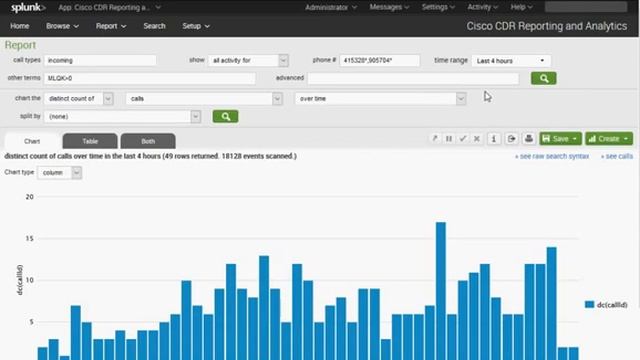Expand the App Cisco CDR Reporting menu

pos(109,7)
